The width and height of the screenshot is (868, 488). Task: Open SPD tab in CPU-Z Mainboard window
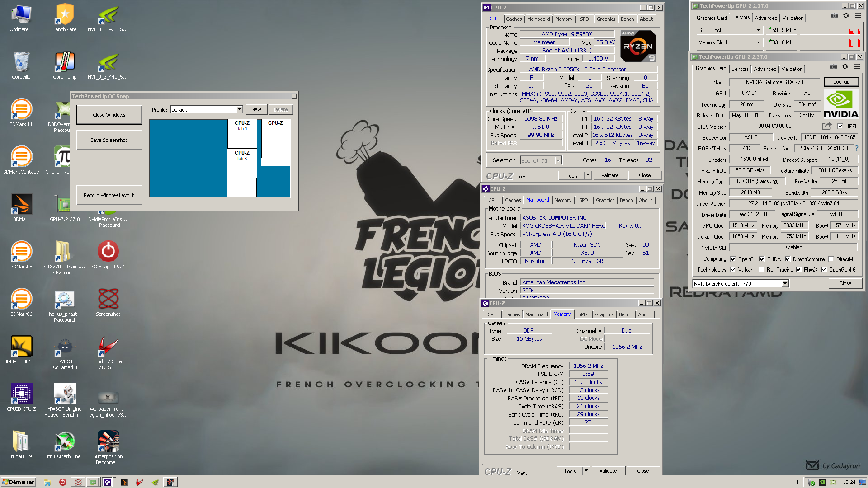point(584,200)
